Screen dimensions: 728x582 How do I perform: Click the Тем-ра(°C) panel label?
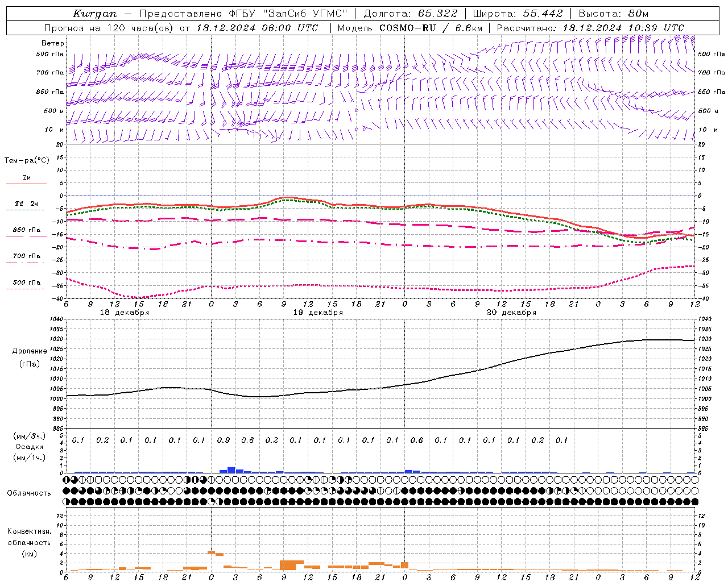coord(27,161)
